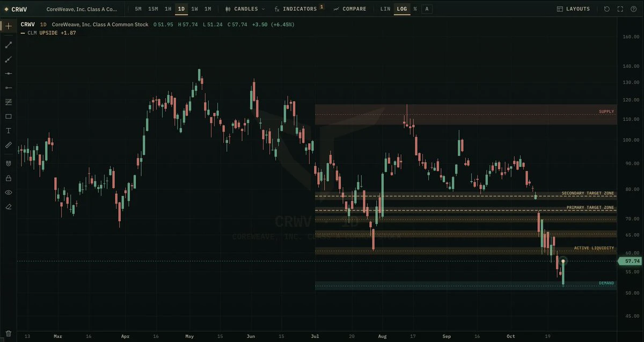
Task: Select the trend line drawing tool
Action: click(x=8, y=45)
